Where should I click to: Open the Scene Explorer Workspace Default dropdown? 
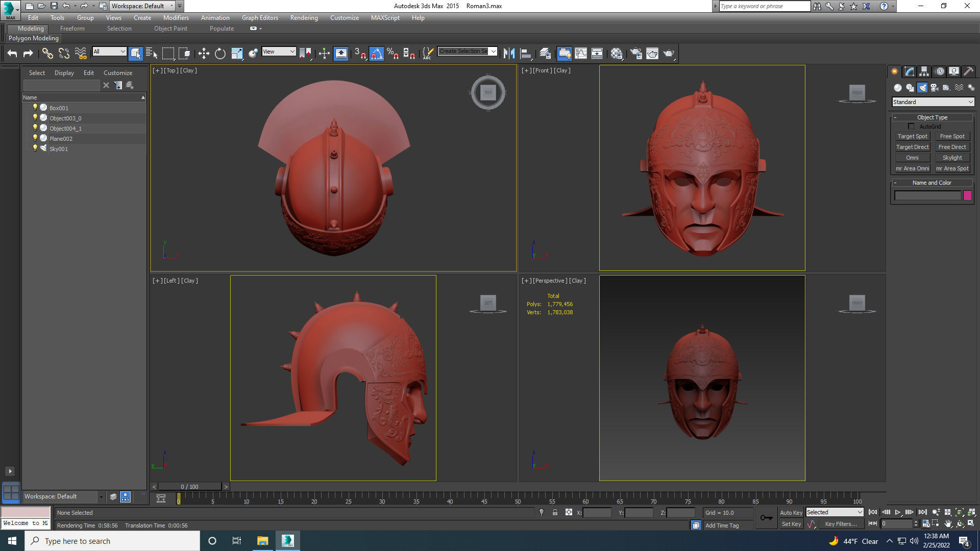[64, 496]
